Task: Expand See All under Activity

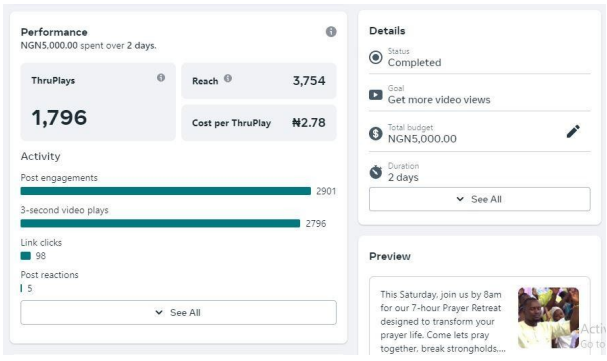Action: coord(178,313)
